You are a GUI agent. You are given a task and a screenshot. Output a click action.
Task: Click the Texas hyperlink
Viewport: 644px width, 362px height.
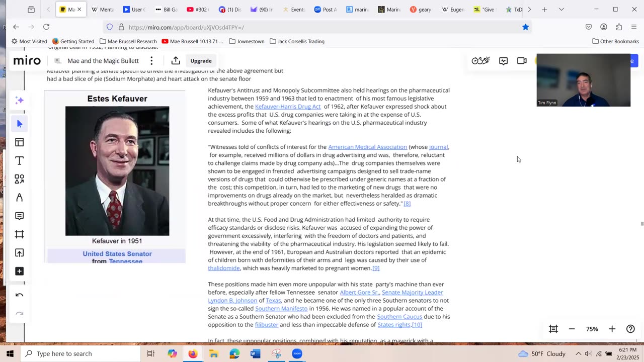(273, 300)
